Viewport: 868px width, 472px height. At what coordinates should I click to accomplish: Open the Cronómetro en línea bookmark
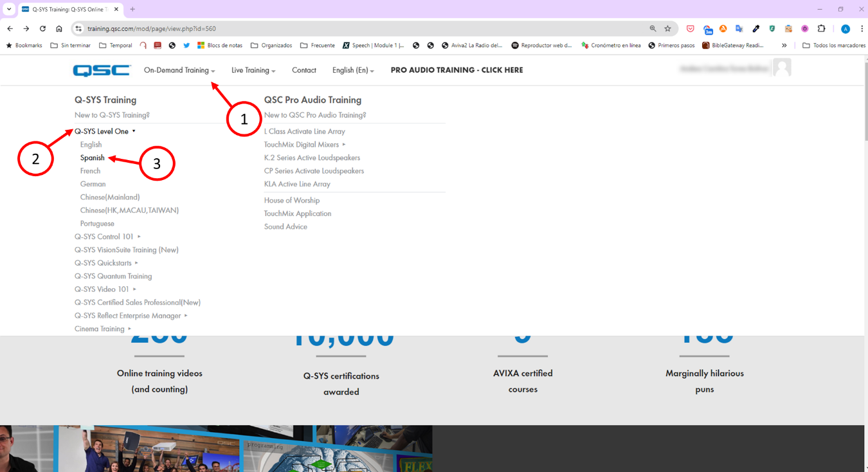coord(611,46)
